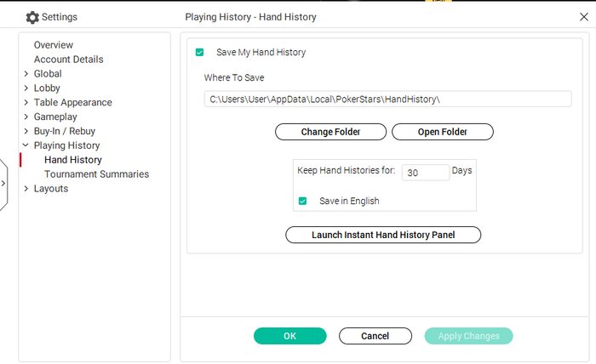Close the Settings window
This screenshot has width=596, height=364.
[583, 16]
